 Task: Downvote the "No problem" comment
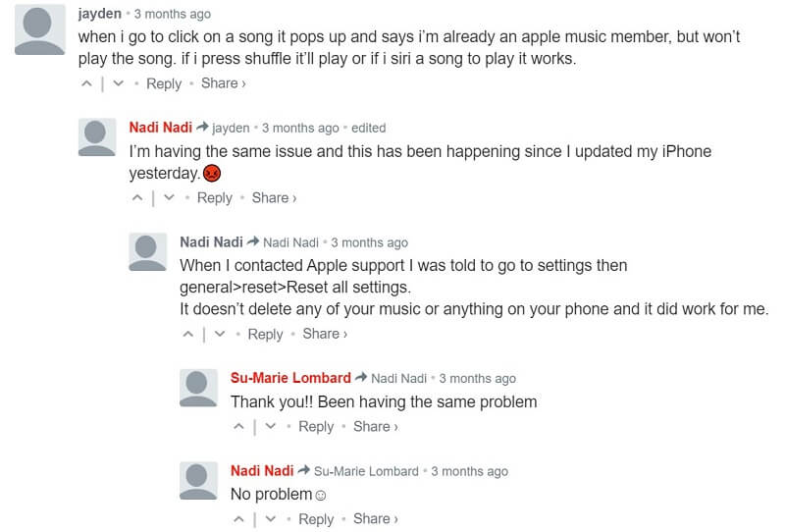(272, 519)
